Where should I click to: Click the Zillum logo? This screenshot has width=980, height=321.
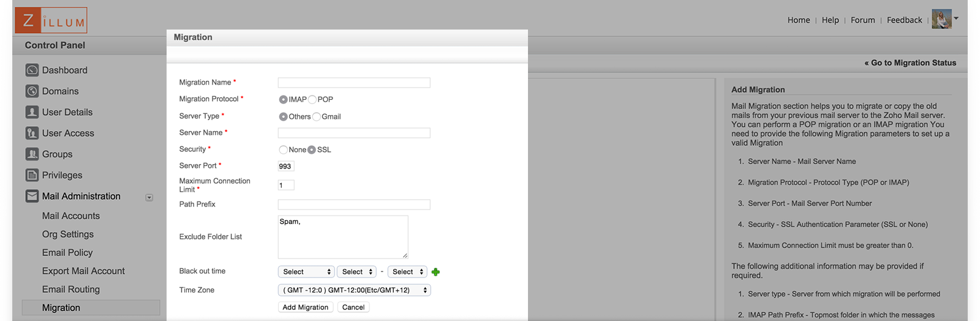51,20
